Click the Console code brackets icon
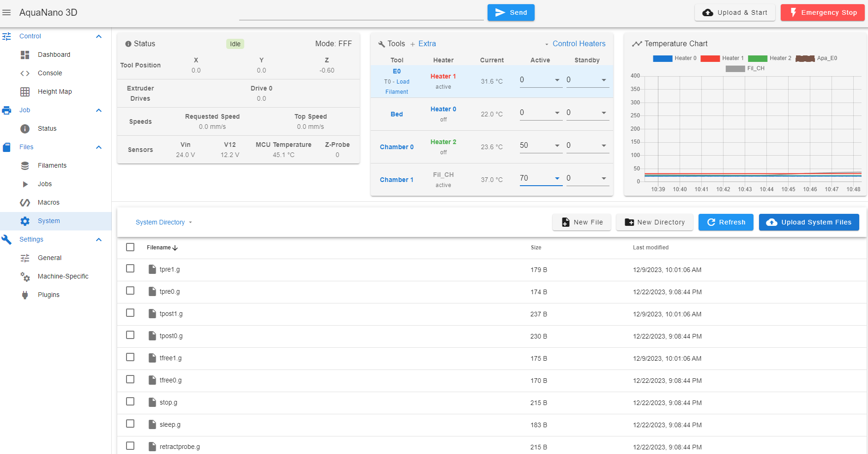Image resolution: width=868 pixels, height=454 pixels. point(25,73)
